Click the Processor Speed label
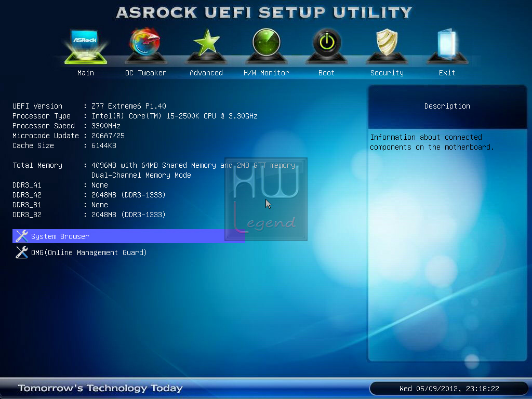 pos(44,126)
